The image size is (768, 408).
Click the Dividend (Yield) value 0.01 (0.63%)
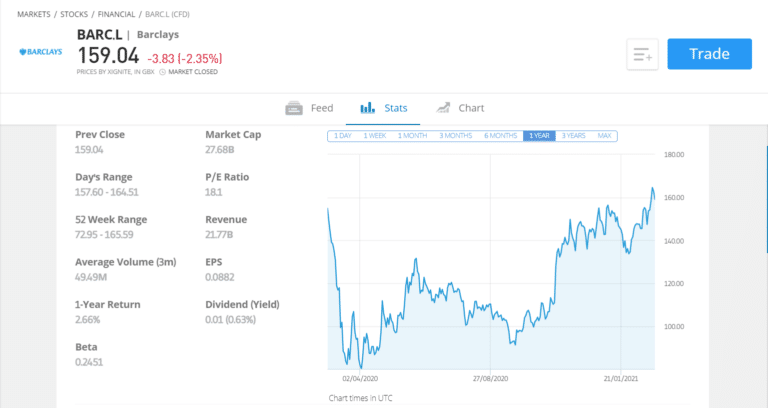[230, 320]
